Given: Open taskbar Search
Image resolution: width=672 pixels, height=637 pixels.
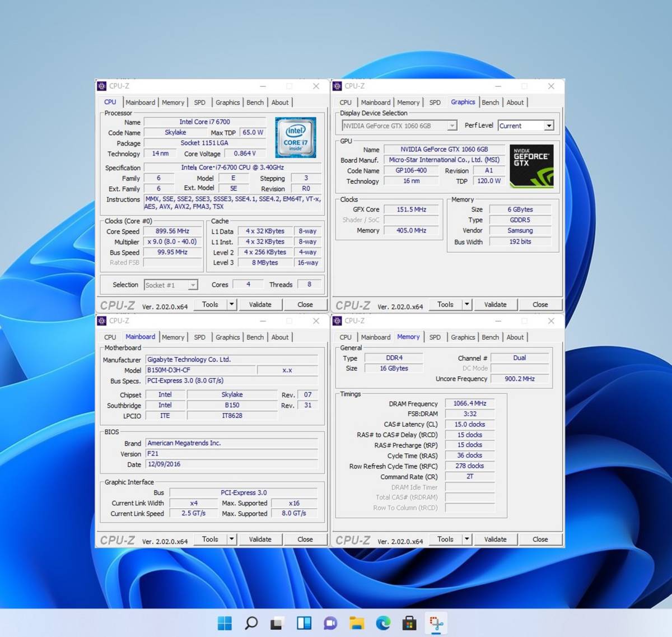Looking at the screenshot, I should (251, 623).
